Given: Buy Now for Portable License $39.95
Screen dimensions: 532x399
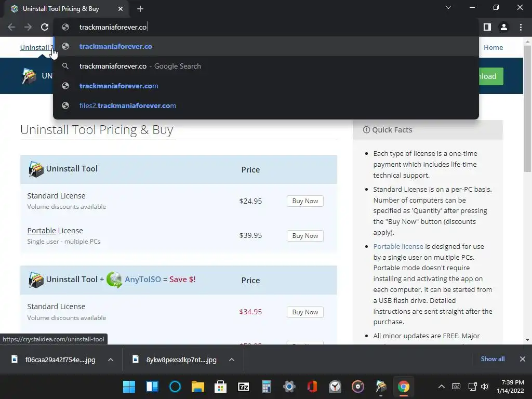Looking at the screenshot, I should click(x=305, y=235).
